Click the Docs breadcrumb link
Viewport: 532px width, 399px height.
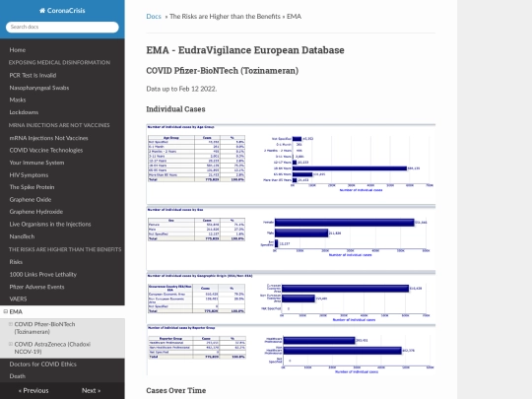[154, 17]
